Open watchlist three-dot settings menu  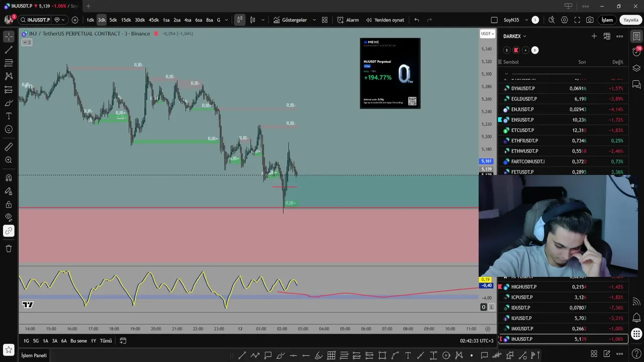tap(620, 36)
